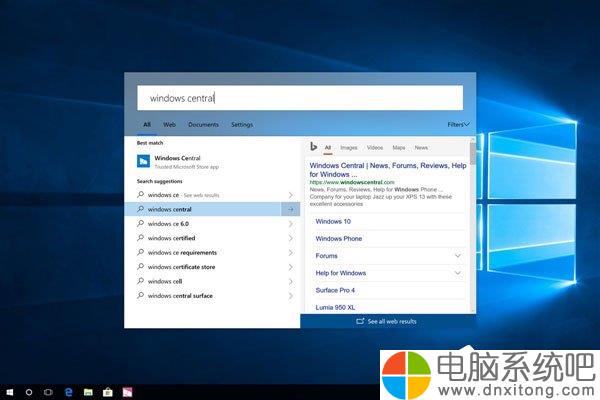This screenshot has height=400, width=600.
Task: Expand the Help for Windows chevron
Action: [458, 273]
